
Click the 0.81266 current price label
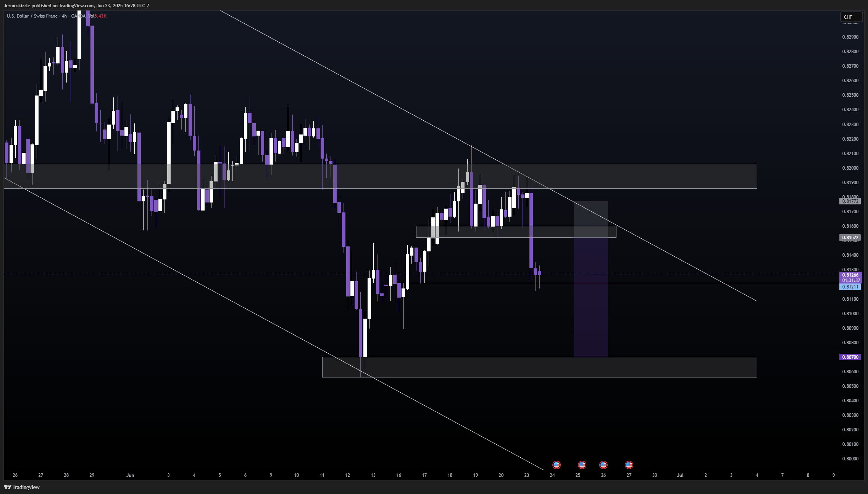[850, 275]
